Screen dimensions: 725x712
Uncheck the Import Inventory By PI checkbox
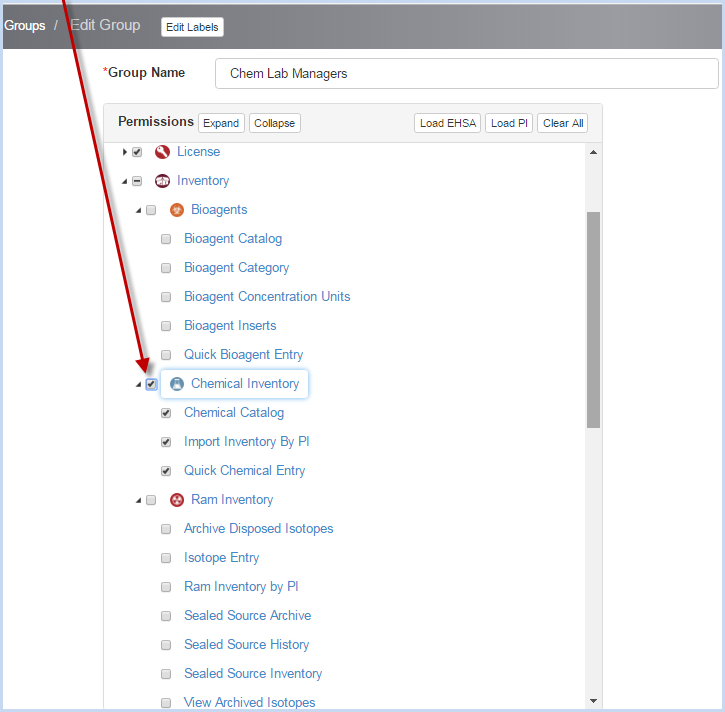click(166, 442)
